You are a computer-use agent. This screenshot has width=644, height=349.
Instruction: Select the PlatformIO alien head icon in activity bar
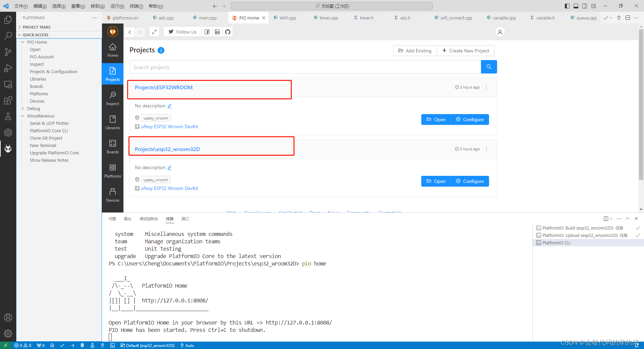(8, 149)
